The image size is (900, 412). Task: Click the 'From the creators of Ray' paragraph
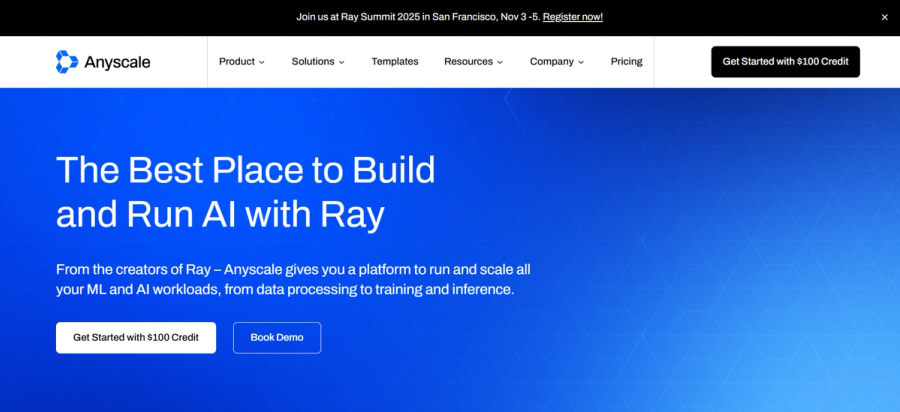point(293,279)
